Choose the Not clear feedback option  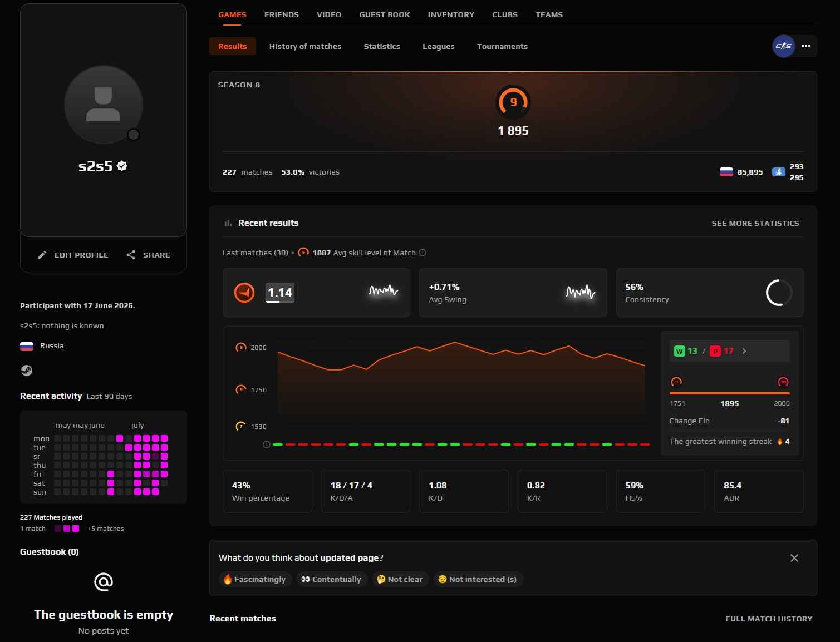coord(400,579)
